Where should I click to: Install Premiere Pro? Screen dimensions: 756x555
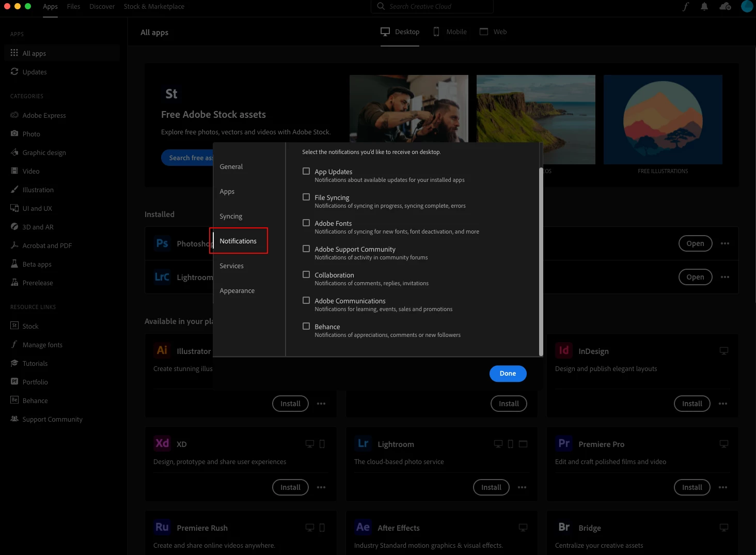(692, 487)
